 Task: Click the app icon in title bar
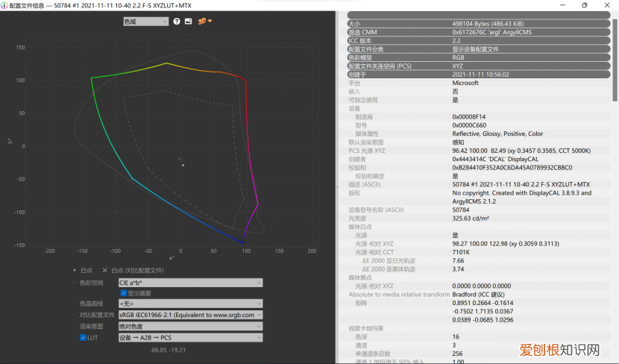coord(5,5)
